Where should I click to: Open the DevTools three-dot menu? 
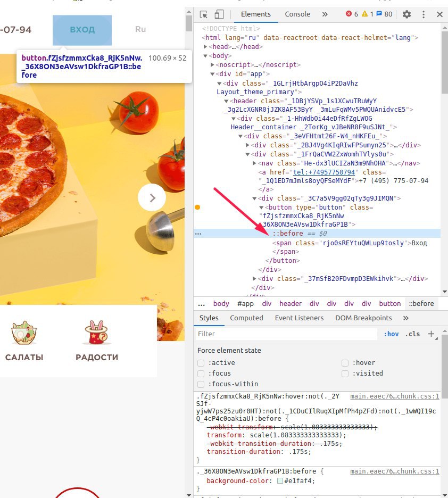coord(423,14)
